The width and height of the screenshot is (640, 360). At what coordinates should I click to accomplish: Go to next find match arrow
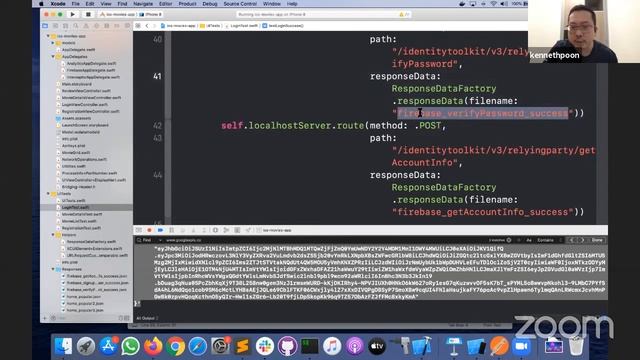(582, 240)
